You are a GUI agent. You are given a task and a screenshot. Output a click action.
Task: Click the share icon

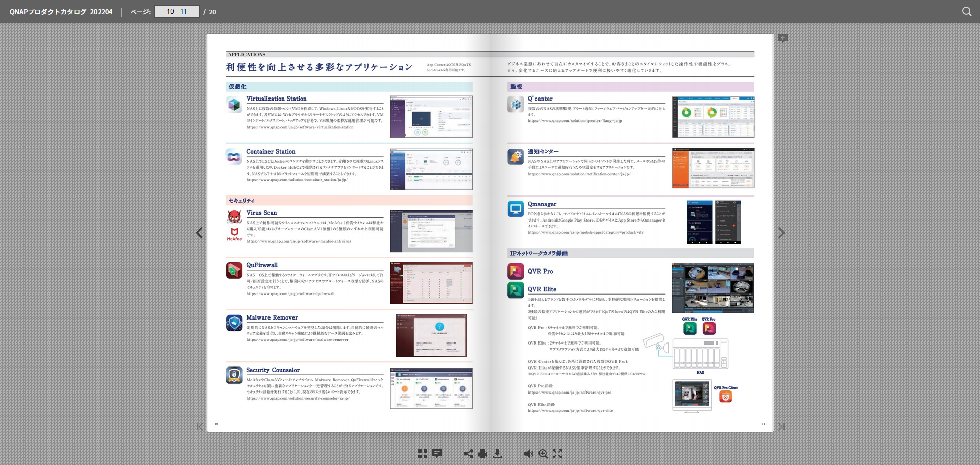point(468,454)
